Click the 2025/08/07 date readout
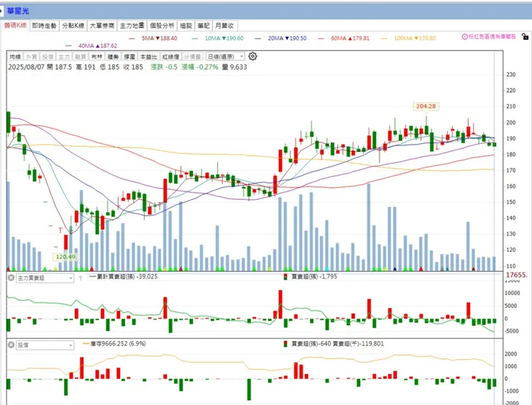This screenshot has width=532, height=405. coord(27,67)
